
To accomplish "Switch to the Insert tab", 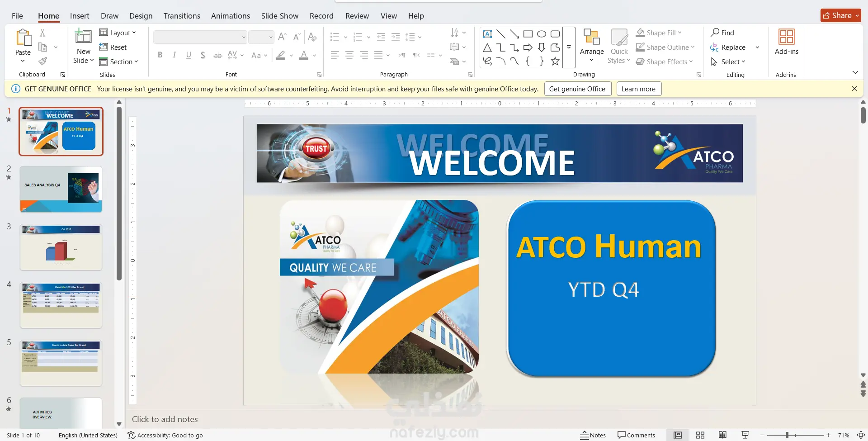I will [80, 16].
